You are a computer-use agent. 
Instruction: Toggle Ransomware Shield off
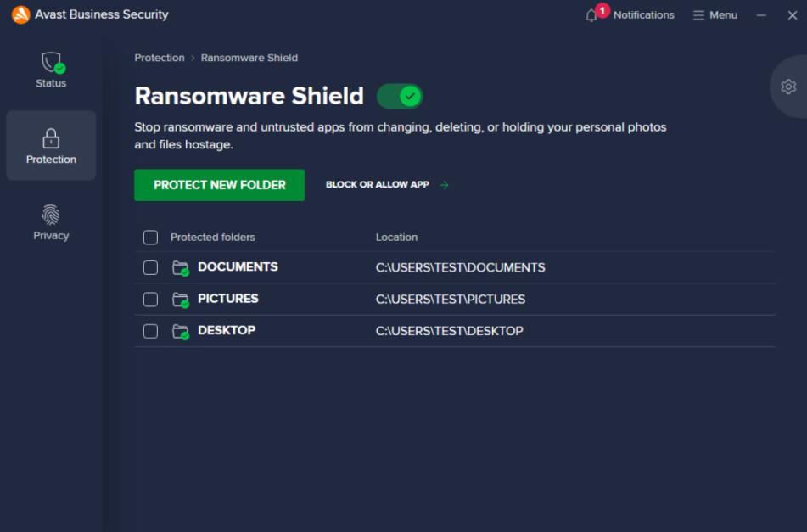[400, 96]
